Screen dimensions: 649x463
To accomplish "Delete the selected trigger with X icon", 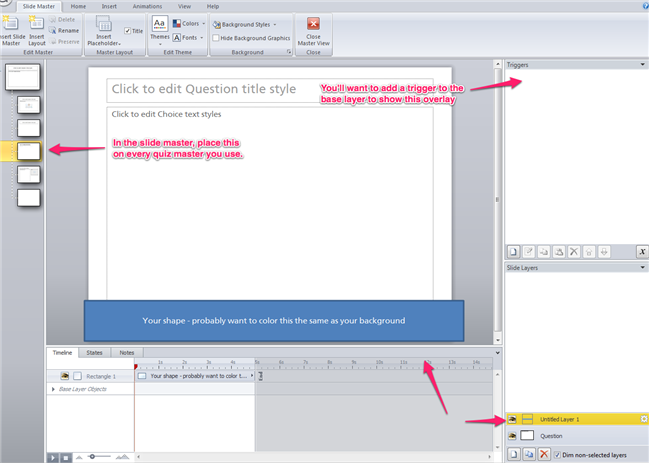I will click(x=574, y=251).
